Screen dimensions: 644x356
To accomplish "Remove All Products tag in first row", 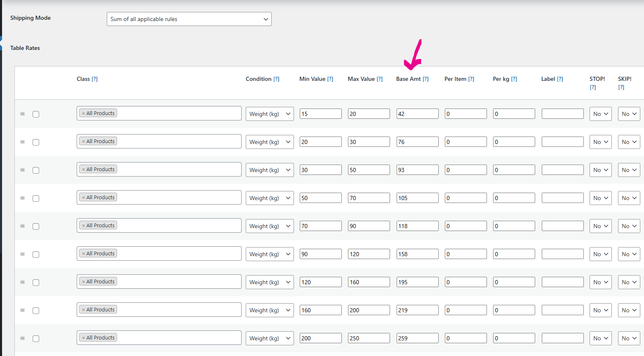I will 83,113.
